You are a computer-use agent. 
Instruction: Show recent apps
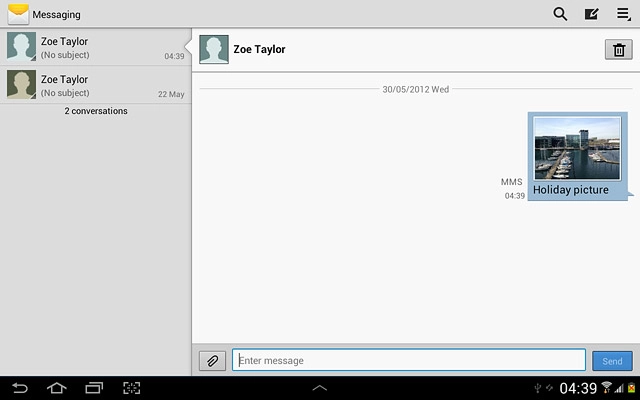(94, 388)
